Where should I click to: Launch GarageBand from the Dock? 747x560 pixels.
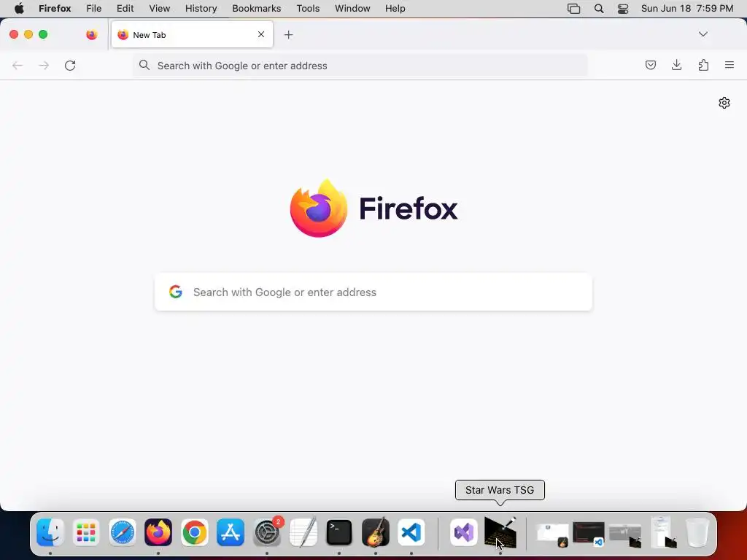tap(376, 532)
